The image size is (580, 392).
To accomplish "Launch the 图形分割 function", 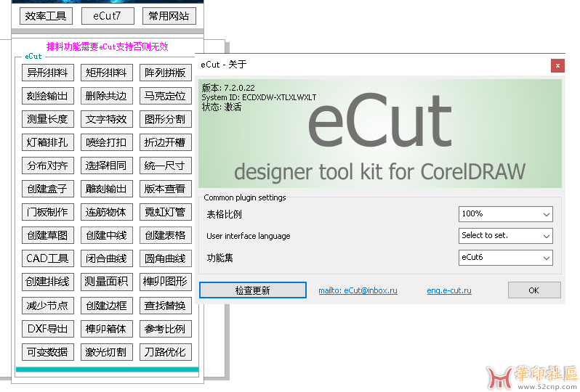I will pyautogui.click(x=165, y=119).
